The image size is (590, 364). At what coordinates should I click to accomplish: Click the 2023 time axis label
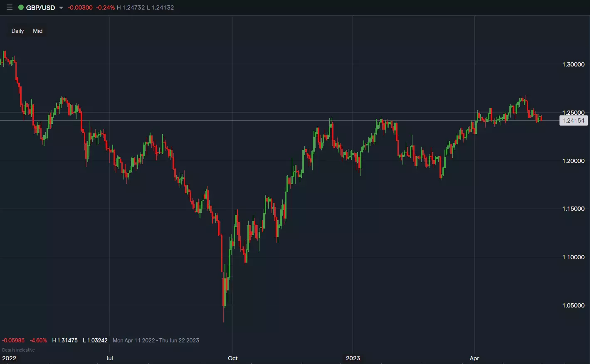click(x=353, y=358)
